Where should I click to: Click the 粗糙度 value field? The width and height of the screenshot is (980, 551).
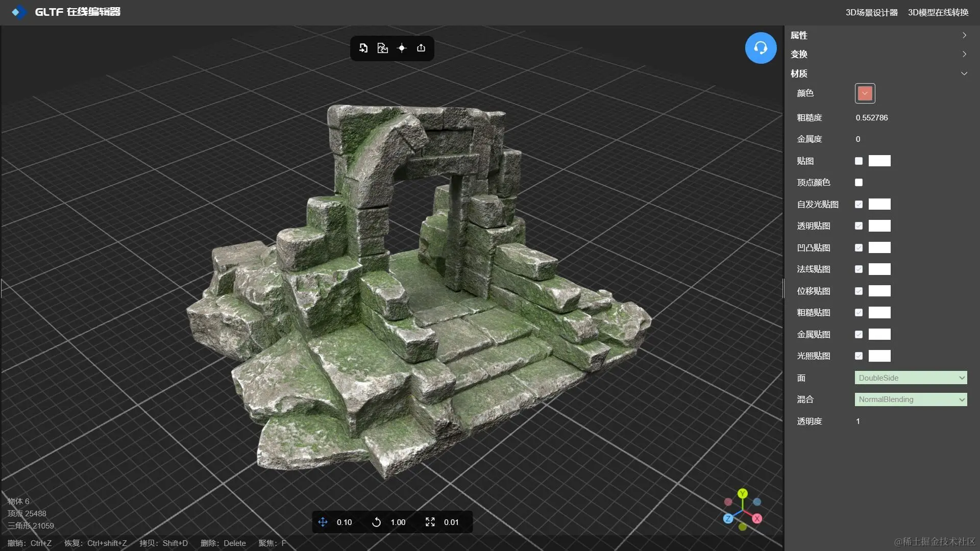click(872, 118)
